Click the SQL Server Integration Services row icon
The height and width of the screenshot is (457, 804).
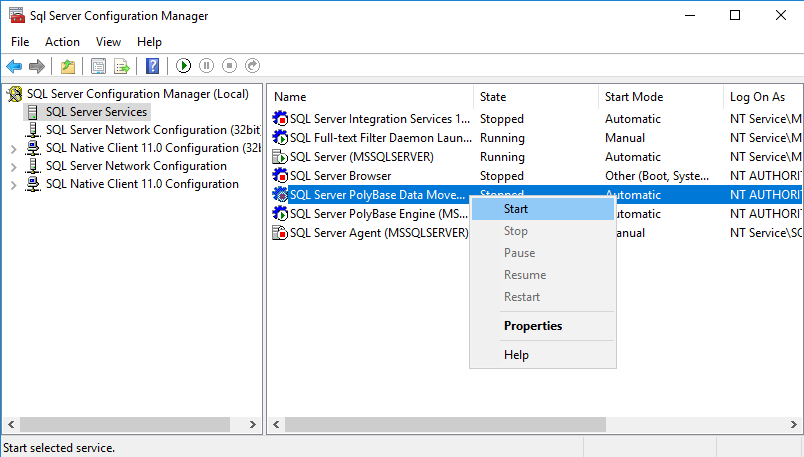point(280,118)
